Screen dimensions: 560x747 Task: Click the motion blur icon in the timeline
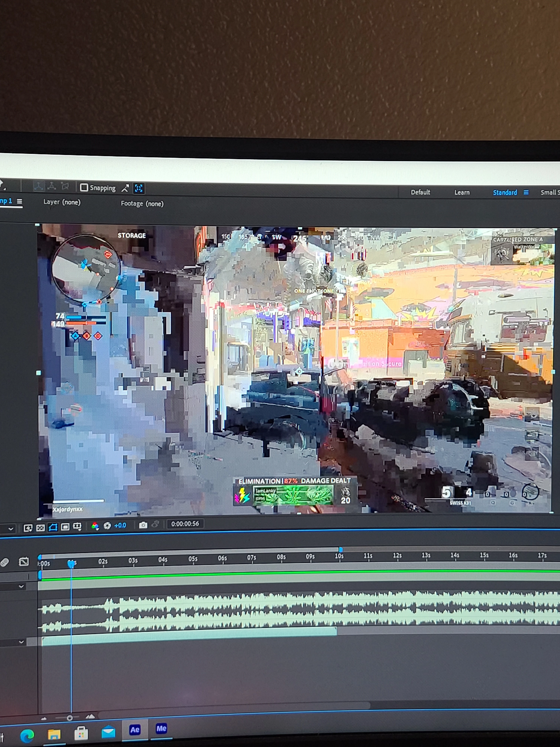[x=5, y=562]
